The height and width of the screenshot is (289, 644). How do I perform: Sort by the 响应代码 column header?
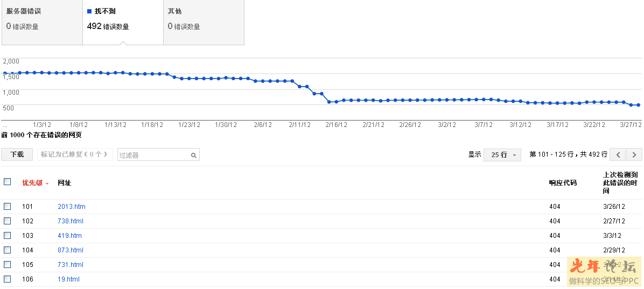[563, 183]
